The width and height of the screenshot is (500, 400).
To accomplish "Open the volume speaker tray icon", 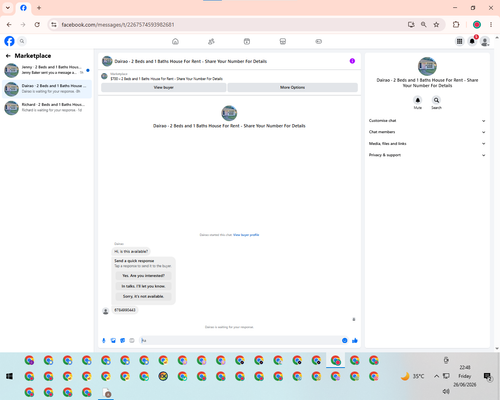I will click(446, 391).
